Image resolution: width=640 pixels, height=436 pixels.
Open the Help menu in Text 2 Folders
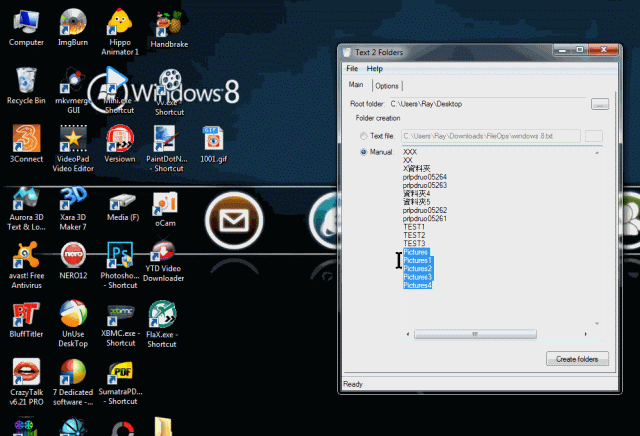[374, 69]
